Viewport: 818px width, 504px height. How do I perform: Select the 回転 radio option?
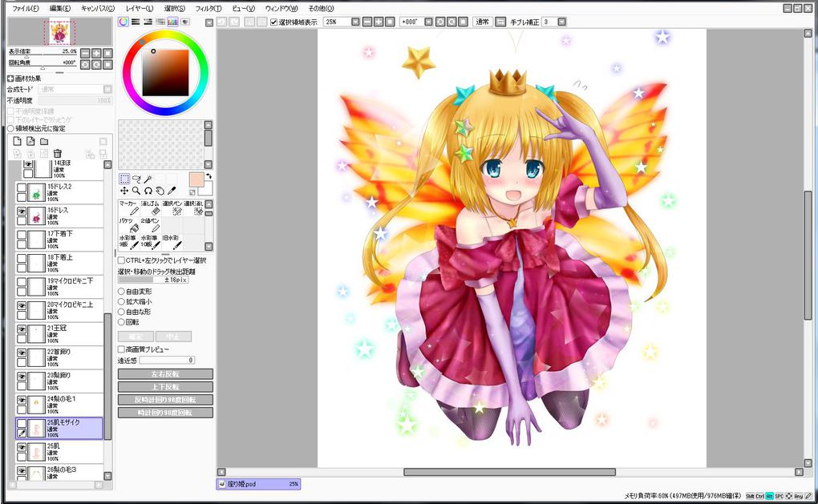point(121,322)
